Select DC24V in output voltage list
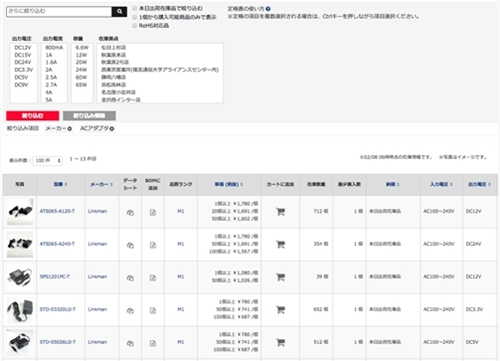Screen dimensions: 500x361 pyautogui.click(x=23, y=62)
